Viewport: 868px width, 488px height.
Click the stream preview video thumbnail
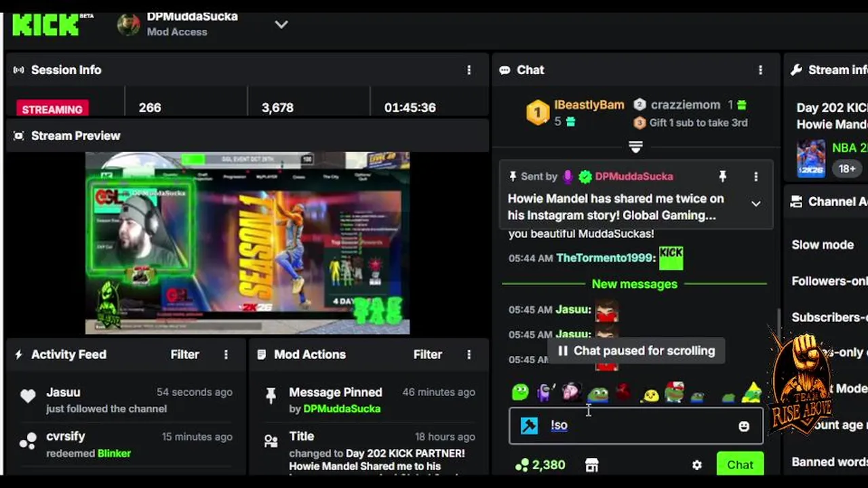pos(248,243)
